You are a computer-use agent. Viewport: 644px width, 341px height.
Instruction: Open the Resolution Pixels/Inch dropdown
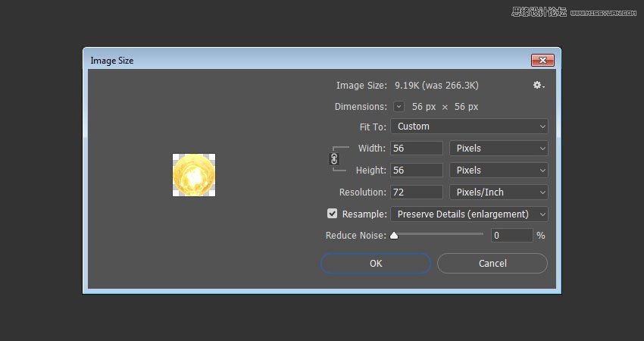[499, 192]
